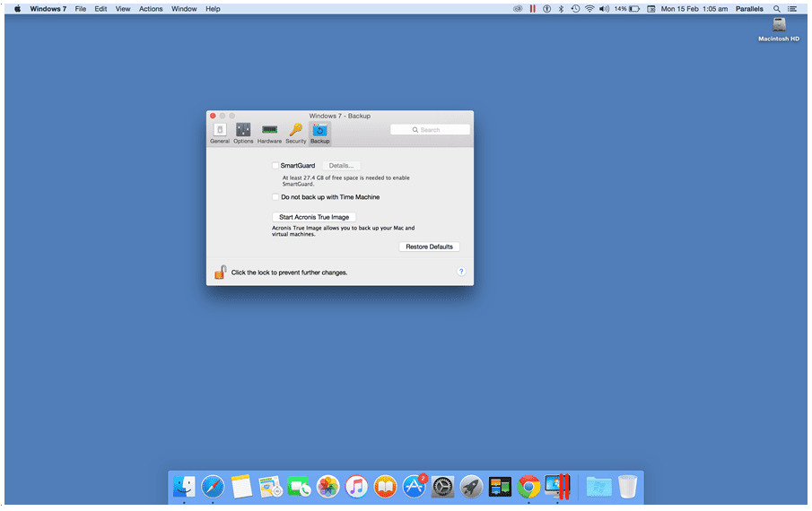Screen dimensions: 812x511
Task: Enable the SmartGuard checkbox
Action: click(x=275, y=166)
